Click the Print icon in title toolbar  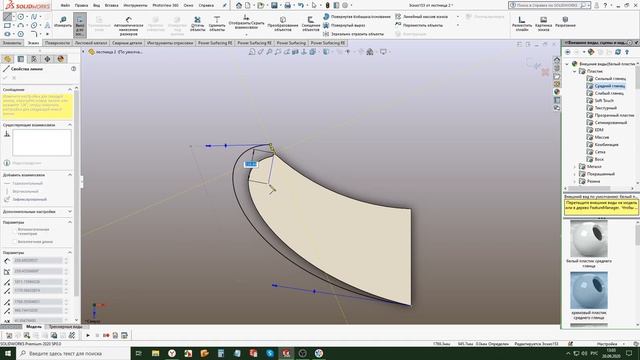tap(288, 5)
